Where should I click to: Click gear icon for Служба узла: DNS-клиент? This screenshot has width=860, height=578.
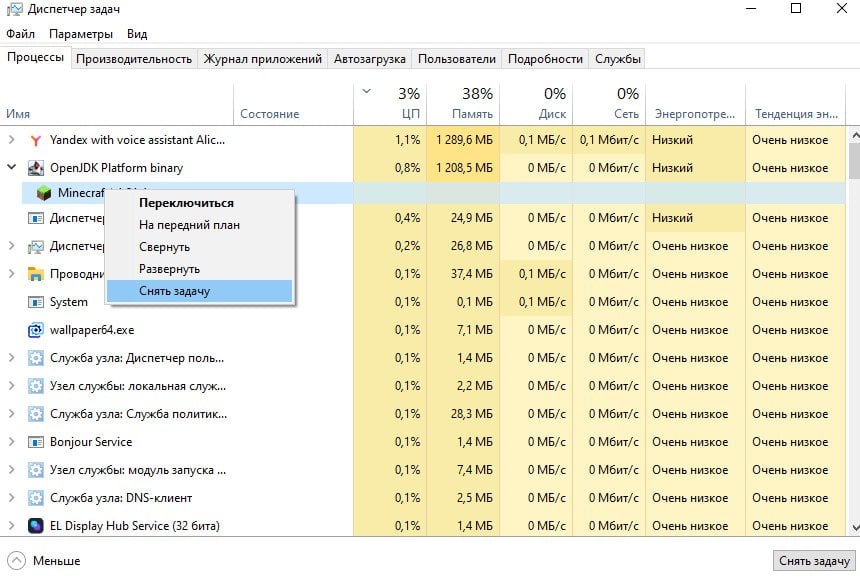36,498
